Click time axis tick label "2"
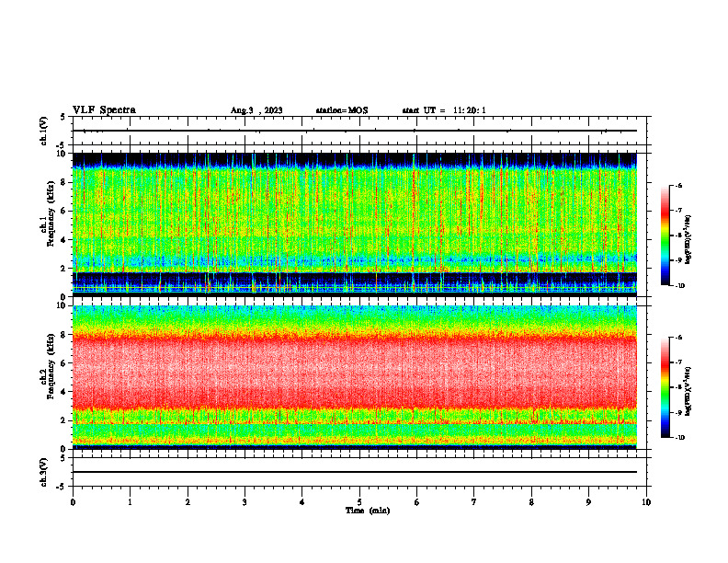Viewport: 728px width, 563px height. 188,502
